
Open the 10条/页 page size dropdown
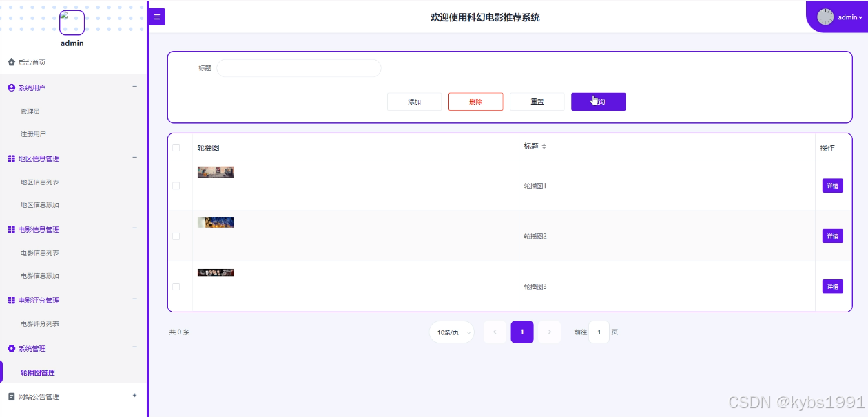(452, 332)
